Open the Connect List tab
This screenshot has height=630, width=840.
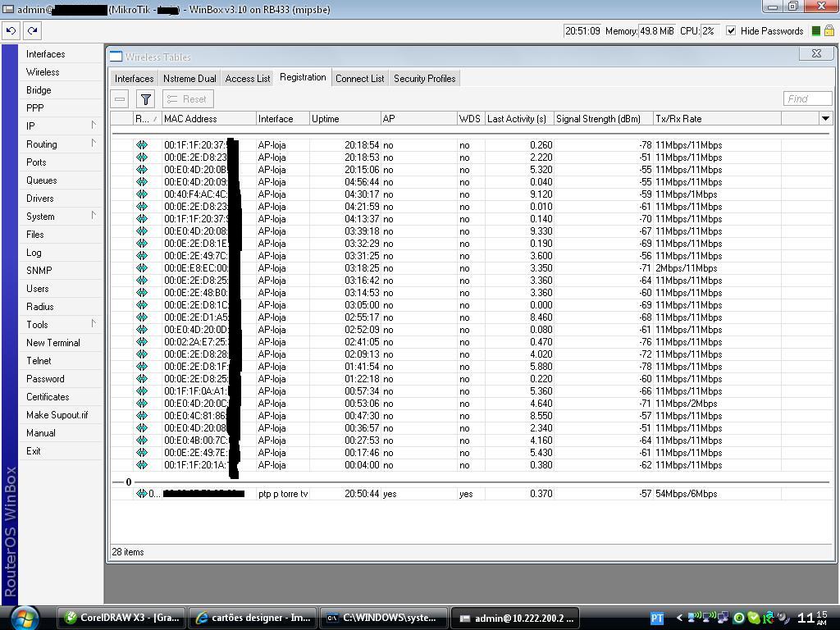pyautogui.click(x=359, y=78)
